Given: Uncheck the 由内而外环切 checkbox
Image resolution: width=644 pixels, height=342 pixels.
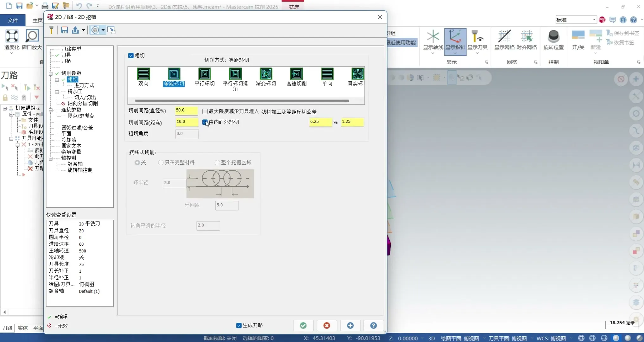Looking at the screenshot, I should tap(205, 122).
